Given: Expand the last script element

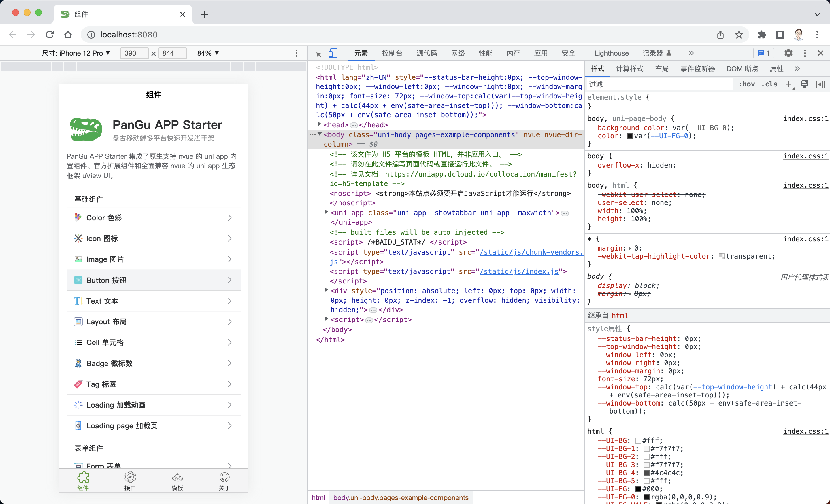Looking at the screenshot, I should click(326, 319).
